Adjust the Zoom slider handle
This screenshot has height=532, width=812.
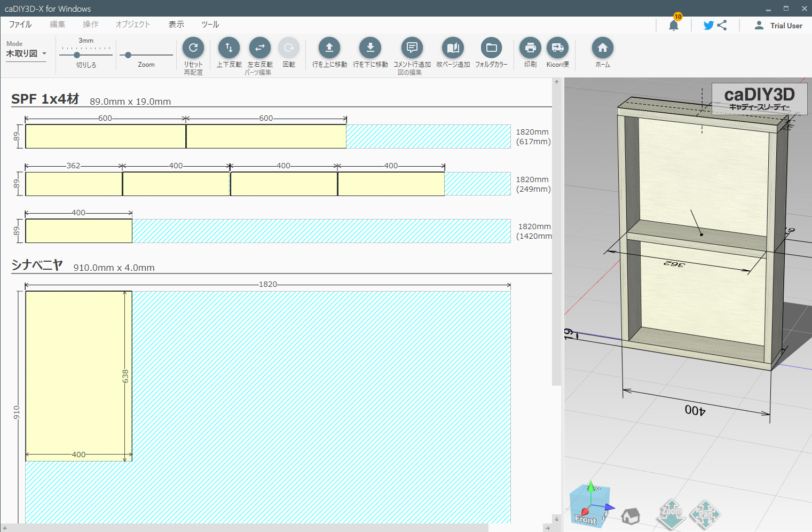pos(128,55)
